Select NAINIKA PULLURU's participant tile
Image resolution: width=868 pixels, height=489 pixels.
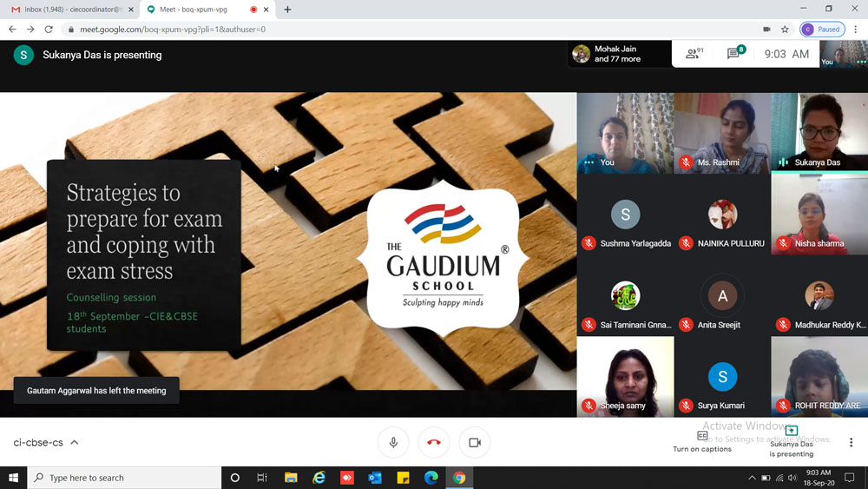coord(722,215)
